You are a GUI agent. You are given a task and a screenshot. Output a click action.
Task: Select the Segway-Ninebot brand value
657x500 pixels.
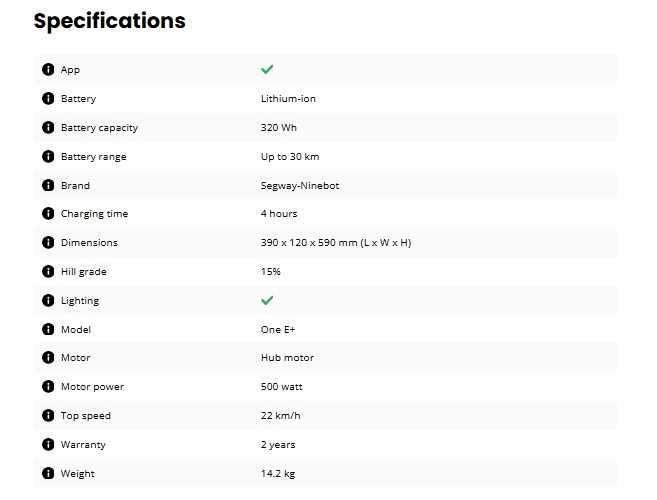point(300,186)
